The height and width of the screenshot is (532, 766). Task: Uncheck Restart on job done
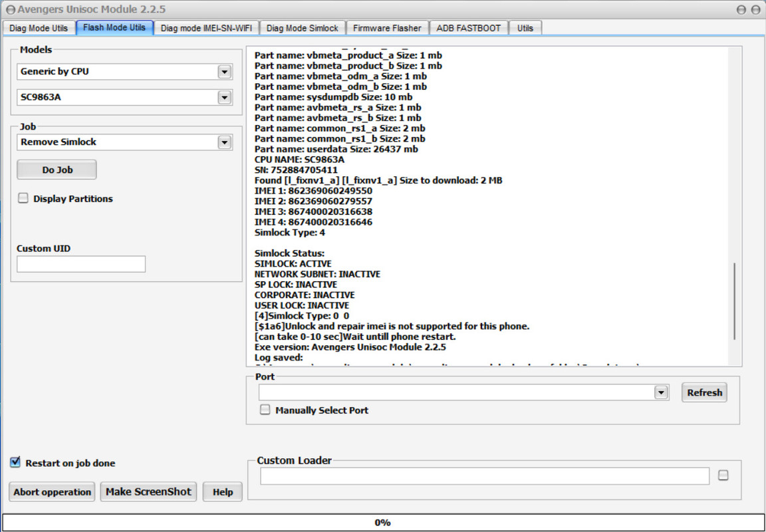tap(15, 462)
